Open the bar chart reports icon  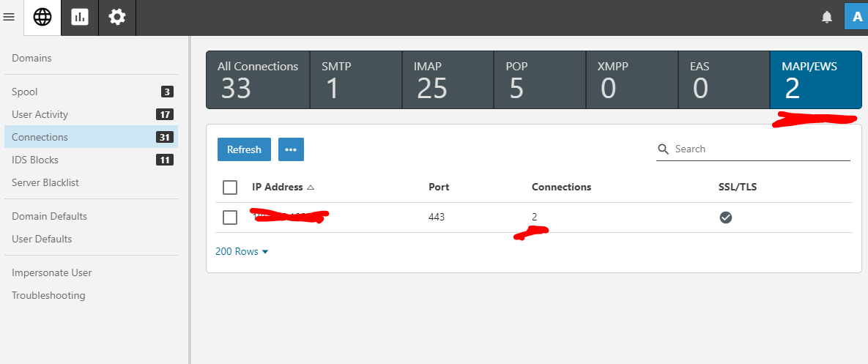(79, 18)
